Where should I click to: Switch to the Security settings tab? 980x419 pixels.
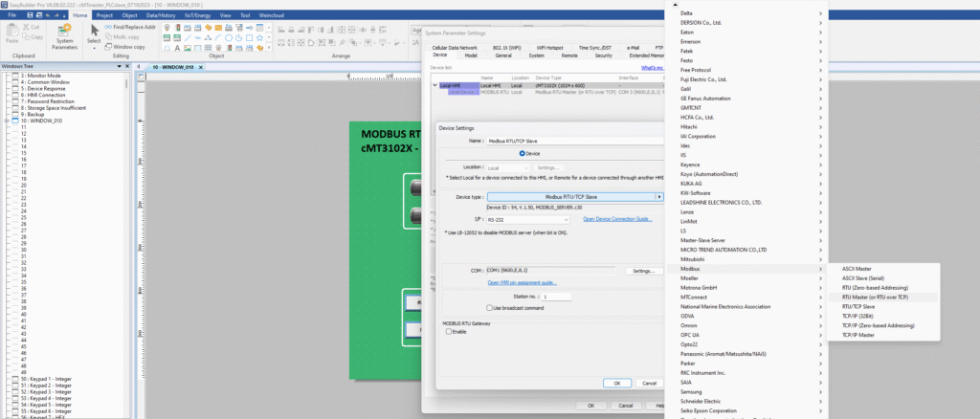pos(603,55)
